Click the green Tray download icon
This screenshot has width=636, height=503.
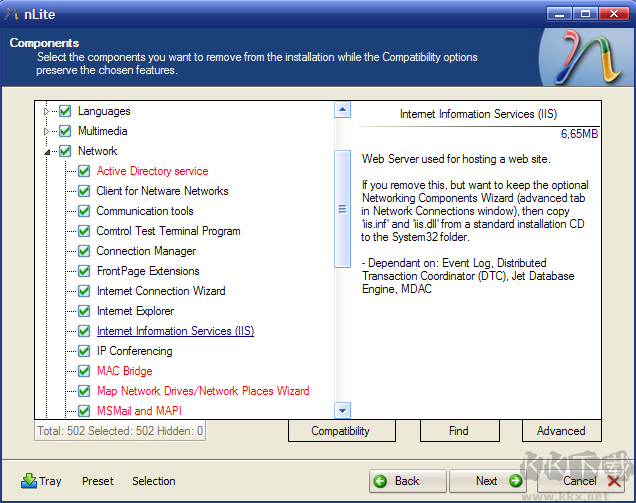[x=29, y=481]
